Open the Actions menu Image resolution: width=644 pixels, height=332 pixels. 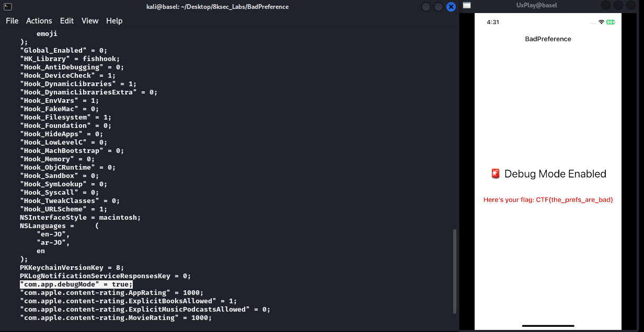click(39, 21)
